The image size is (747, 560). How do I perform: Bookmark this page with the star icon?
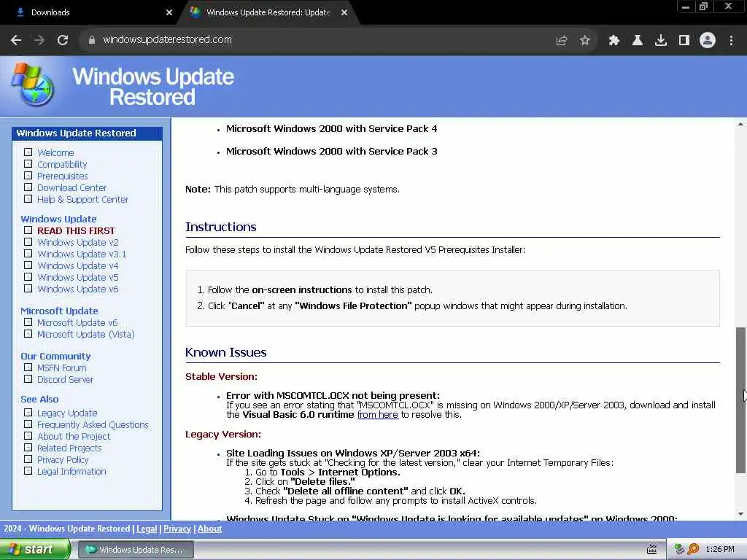tap(585, 41)
